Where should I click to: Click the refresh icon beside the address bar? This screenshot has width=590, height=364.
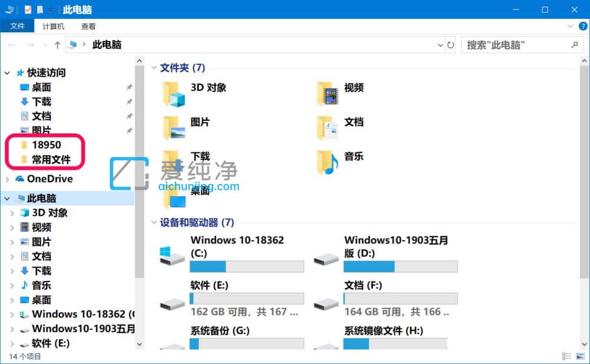(x=450, y=44)
